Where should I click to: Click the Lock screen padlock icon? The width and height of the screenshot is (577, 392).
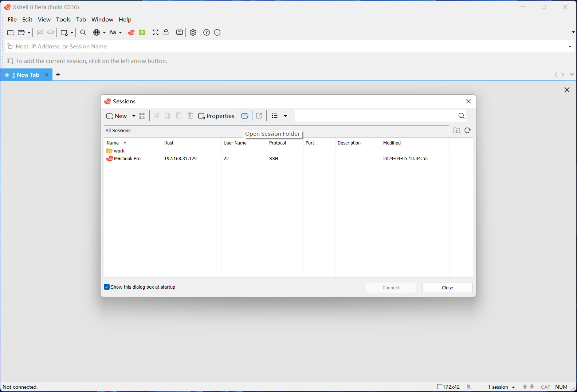[166, 32]
